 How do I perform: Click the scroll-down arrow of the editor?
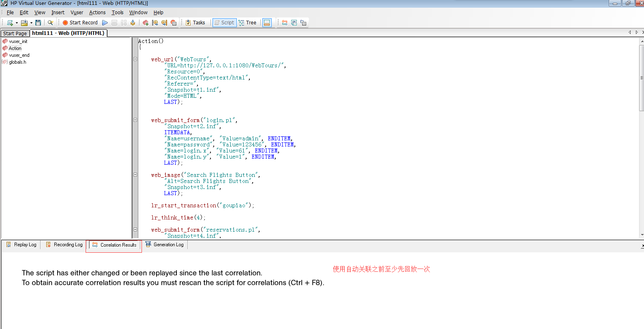(642, 235)
